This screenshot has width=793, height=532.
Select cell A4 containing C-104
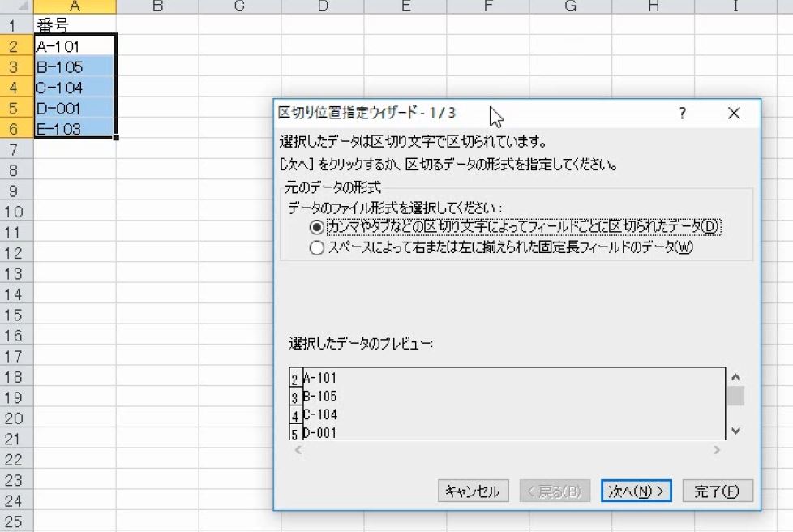coord(75,88)
